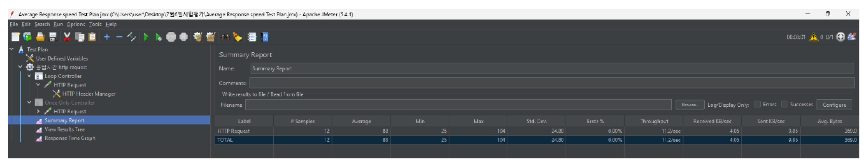The height and width of the screenshot is (167, 868).
Task: Expand HTTP Request arrow under Once Only Controller
Action: (38, 111)
